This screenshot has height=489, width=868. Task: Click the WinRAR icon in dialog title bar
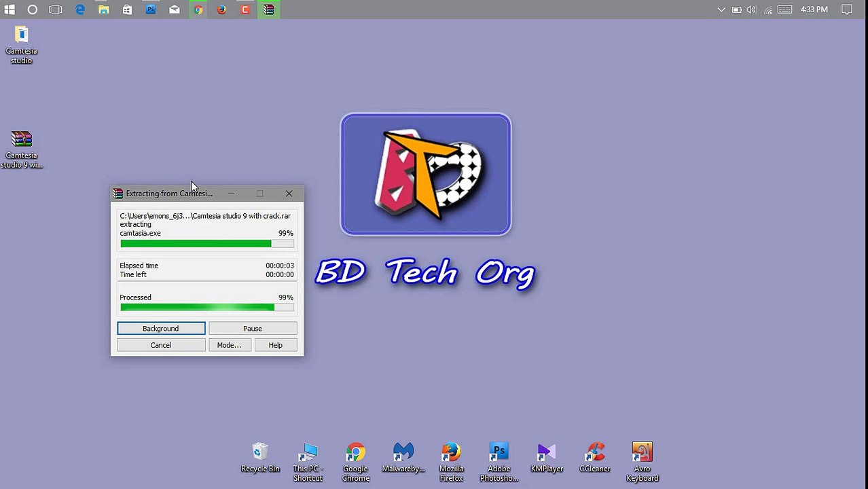(118, 194)
